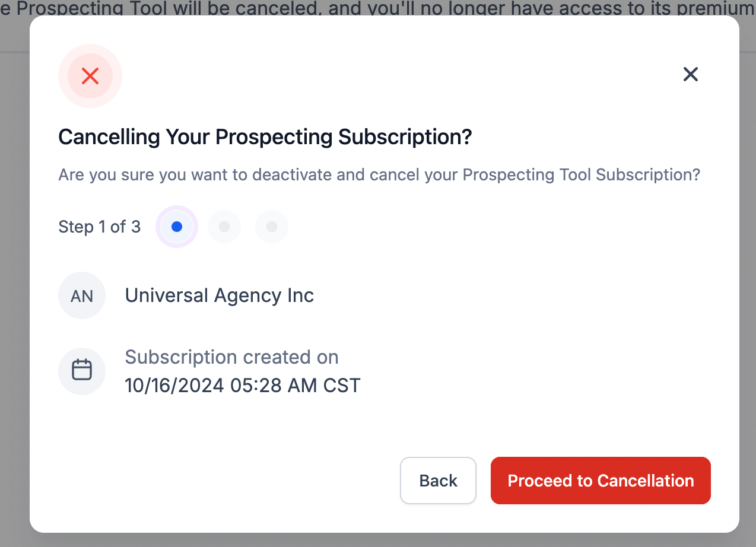Select the second step indicator dot
This screenshot has height=547, width=756.
(224, 227)
